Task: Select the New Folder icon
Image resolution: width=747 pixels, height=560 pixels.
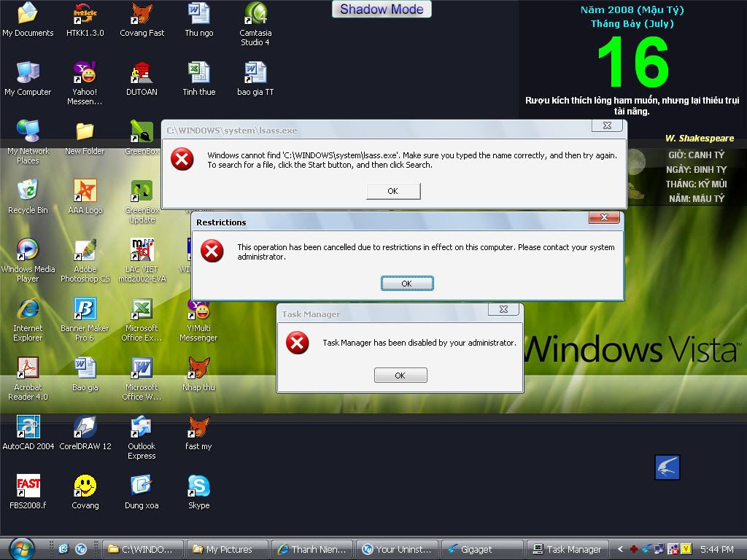Action: (85, 138)
